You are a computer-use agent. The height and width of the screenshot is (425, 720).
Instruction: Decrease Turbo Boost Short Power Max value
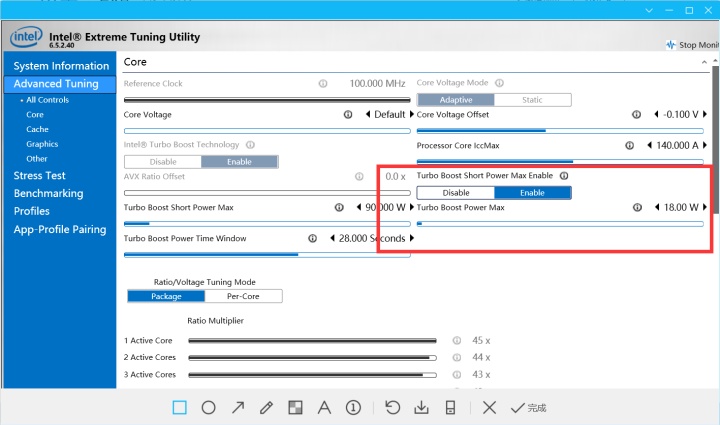[359, 207]
